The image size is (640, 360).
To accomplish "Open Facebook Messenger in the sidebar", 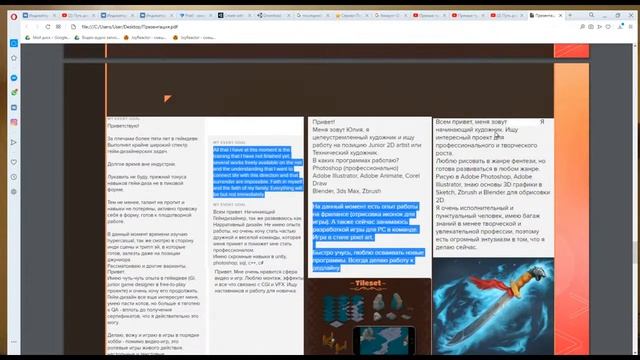I will coord(14,78).
